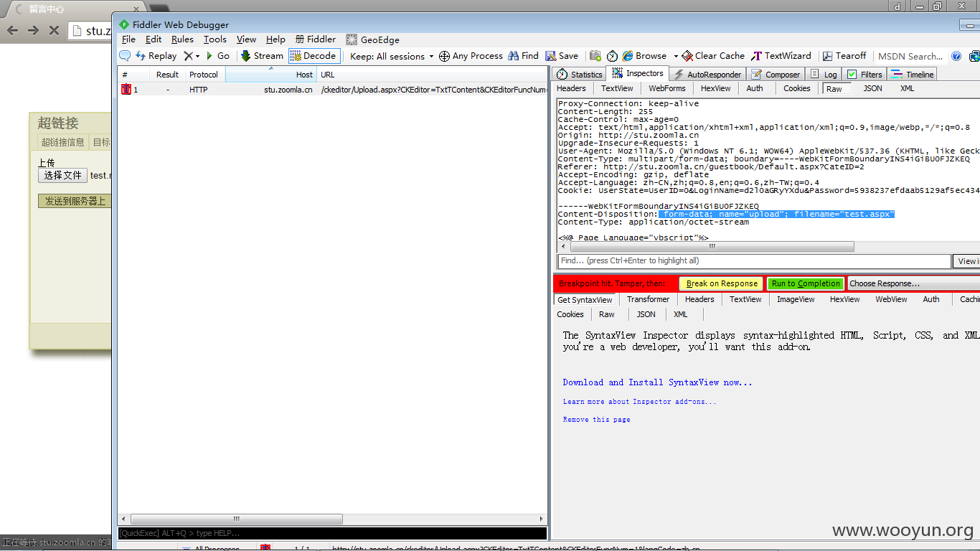
Task: Select request Headers inspector tab
Action: (x=571, y=88)
